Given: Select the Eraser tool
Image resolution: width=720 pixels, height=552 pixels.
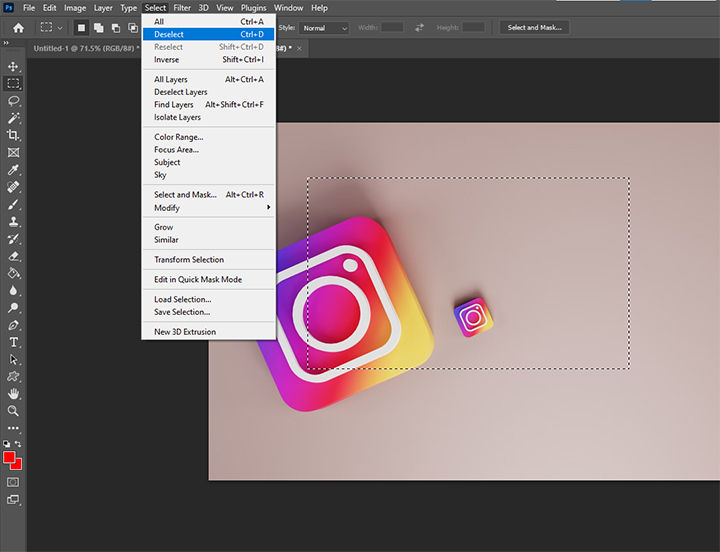Looking at the screenshot, I should 13,256.
